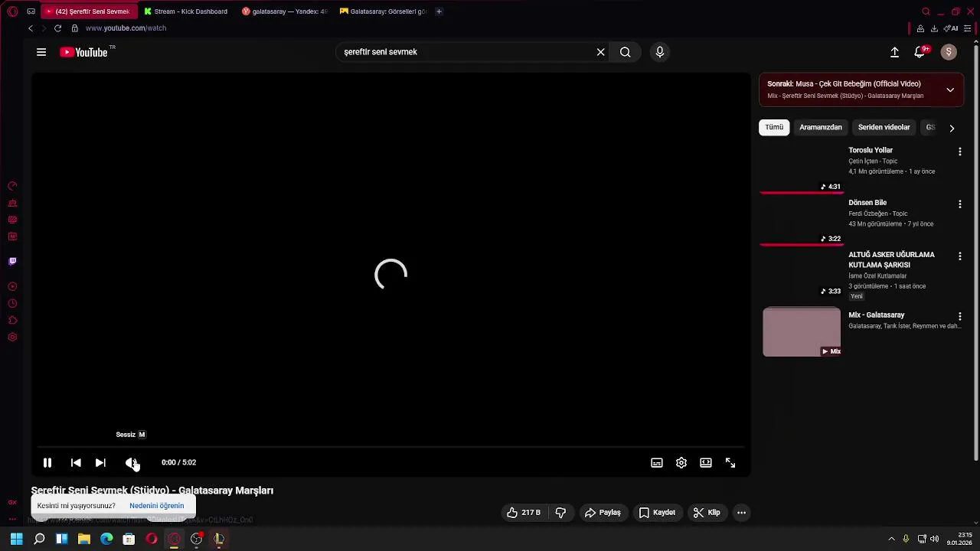980x551 pixels.
Task: Switch to theater mode view
Action: 706,462
